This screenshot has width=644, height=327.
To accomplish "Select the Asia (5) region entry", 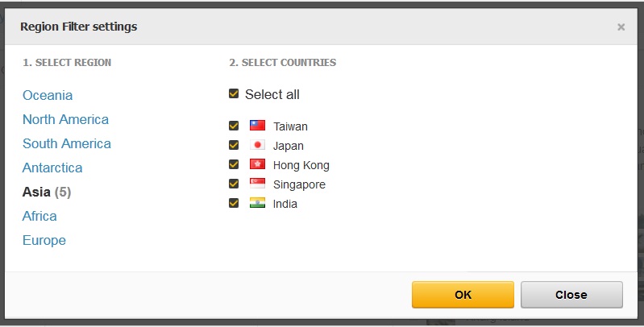I will 47,192.
